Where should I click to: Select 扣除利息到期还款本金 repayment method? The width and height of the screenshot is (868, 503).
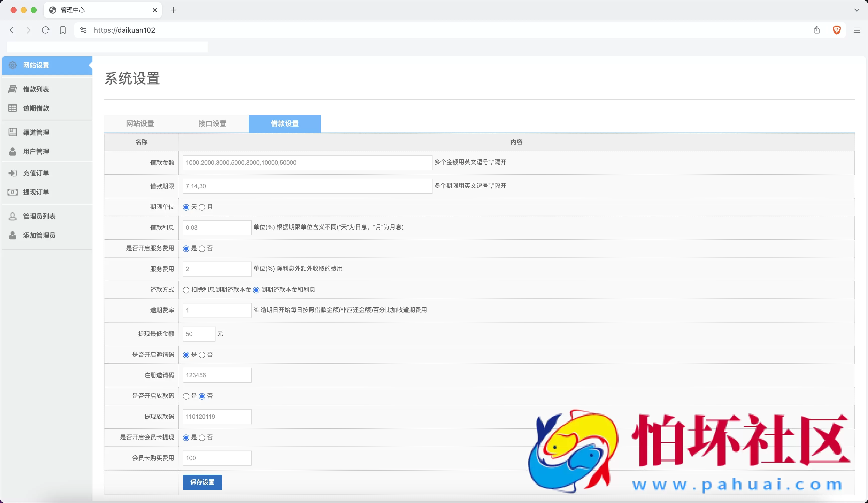click(x=186, y=290)
